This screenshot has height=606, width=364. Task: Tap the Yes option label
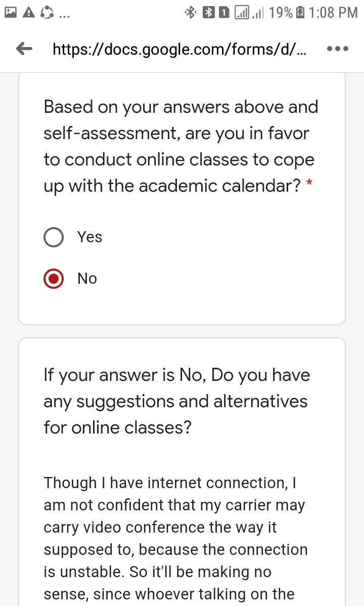pos(89,237)
